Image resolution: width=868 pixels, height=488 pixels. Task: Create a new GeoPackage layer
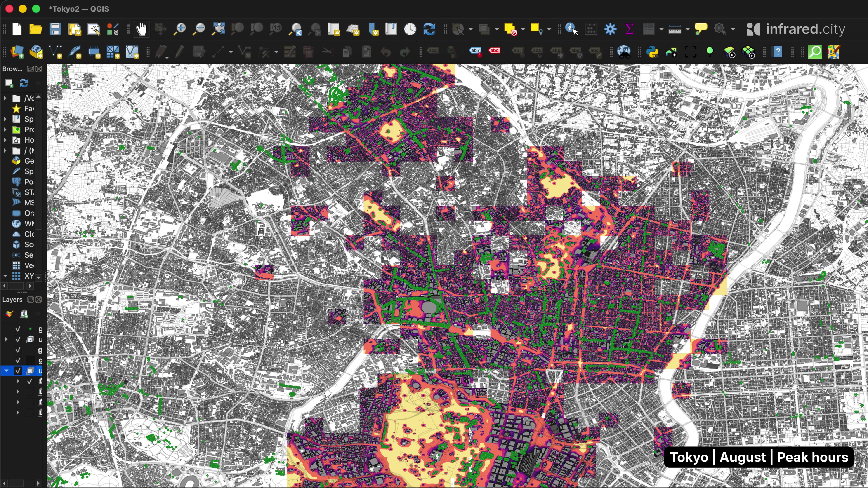click(x=36, y=52)
